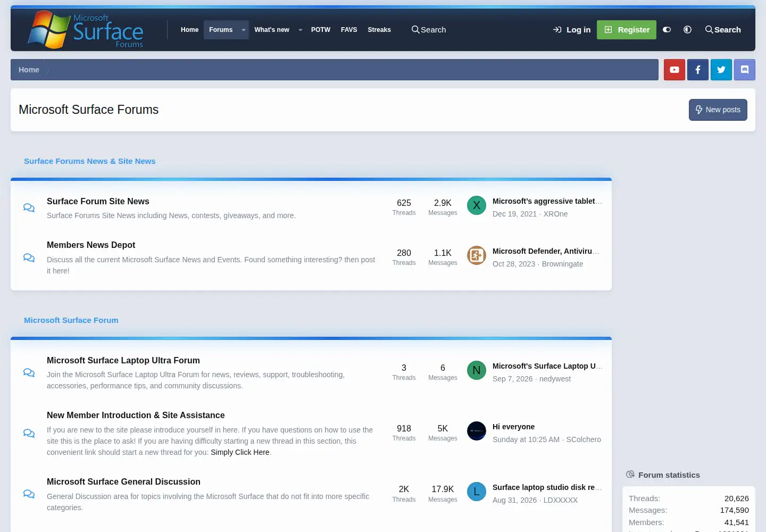Open LDXXXXX's blue L avatar
766x532 pixels.
click(x=477, y=492)
